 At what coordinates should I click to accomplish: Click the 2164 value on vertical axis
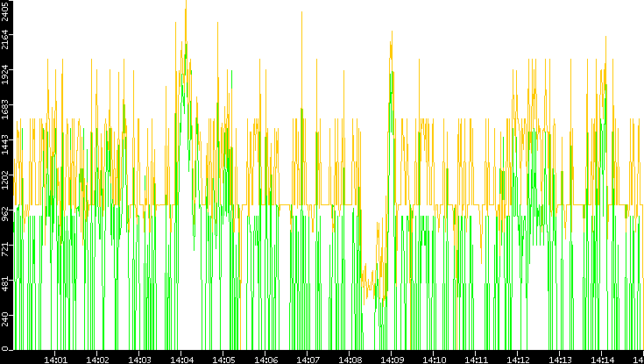5,40
